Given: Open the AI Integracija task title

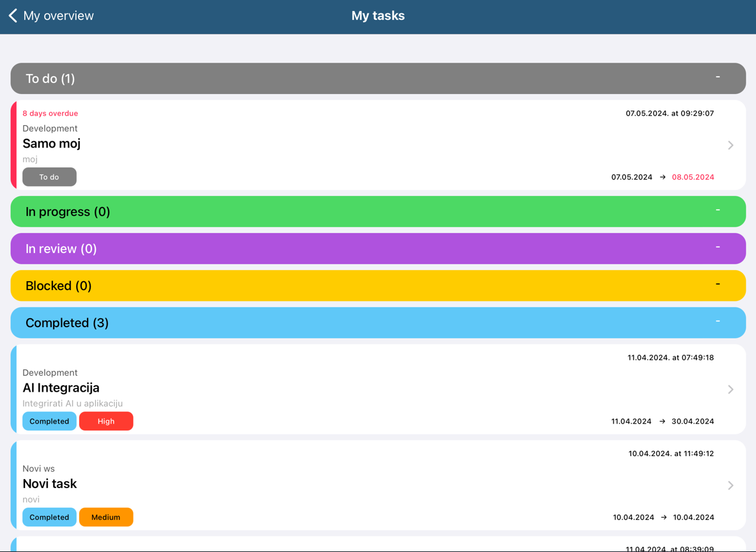Looking at the screenshot, I should tap(61, 388).
